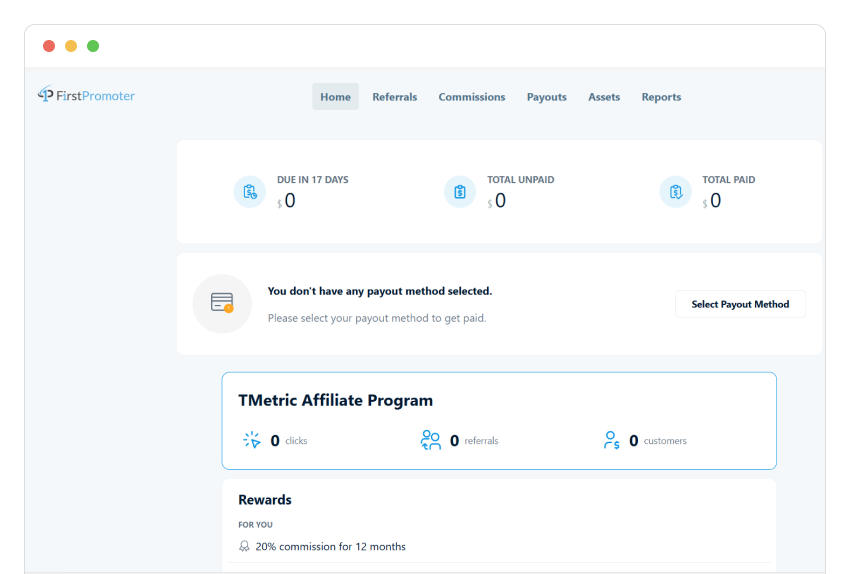850x574 pixels.
Task: Switch to the Payouts tab
Action: pos(546,97)
